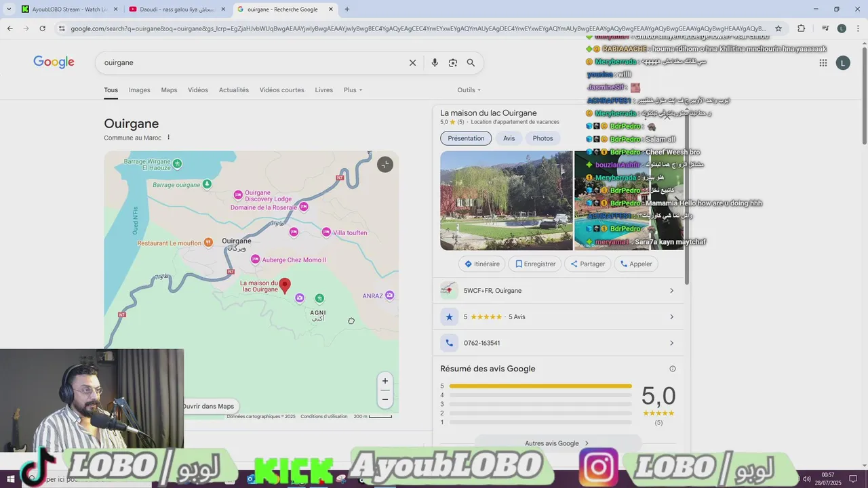This screenshot has width=868, height=488.
Task: Expand the 0762-163541 phone row
Action: (x=558, y=343)
